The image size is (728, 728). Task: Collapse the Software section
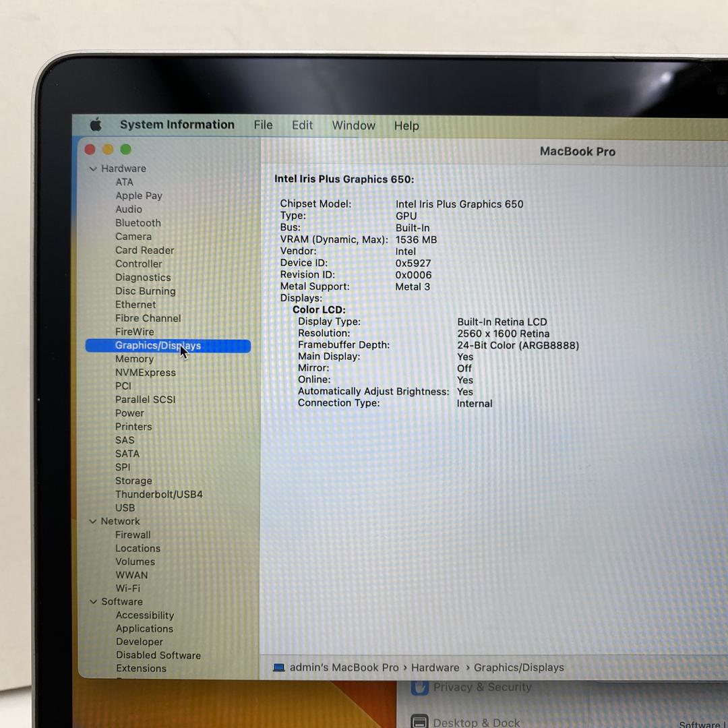pyautogui.click(x=93, y=602)
